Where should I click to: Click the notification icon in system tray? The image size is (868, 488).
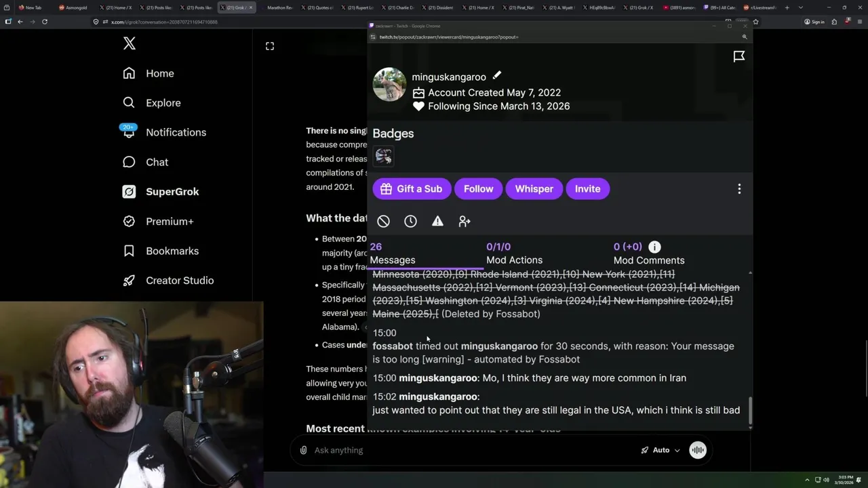(859, 480)
